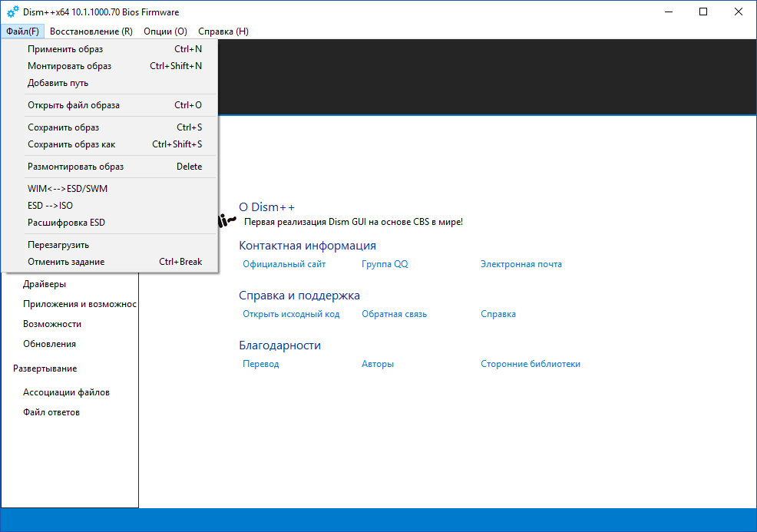757x532 pixels.
Task: Choose Применить образ from the menu
Action: (110, 49)
